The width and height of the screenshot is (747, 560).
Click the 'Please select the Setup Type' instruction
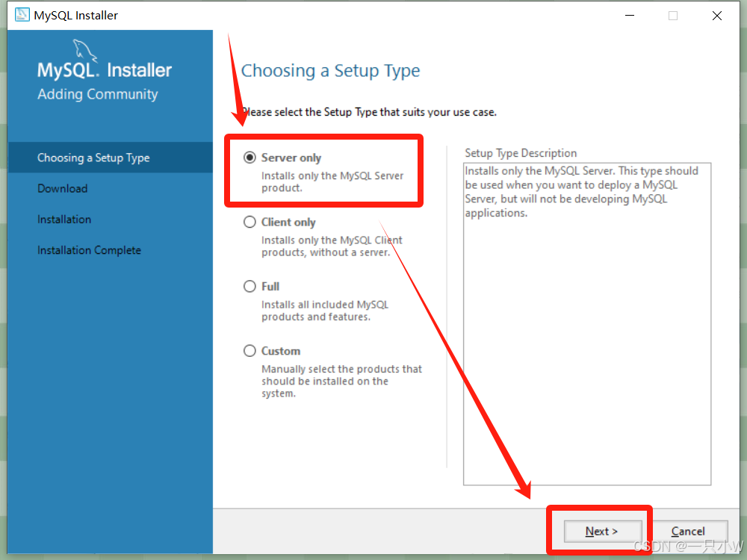pyautogui.click(x=369, y=113)
